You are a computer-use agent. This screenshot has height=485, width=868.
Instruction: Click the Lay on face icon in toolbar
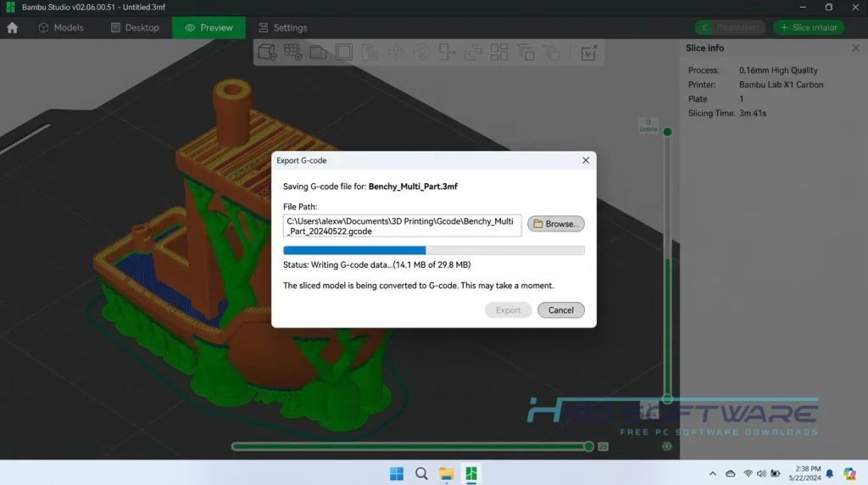coord(473,52)
